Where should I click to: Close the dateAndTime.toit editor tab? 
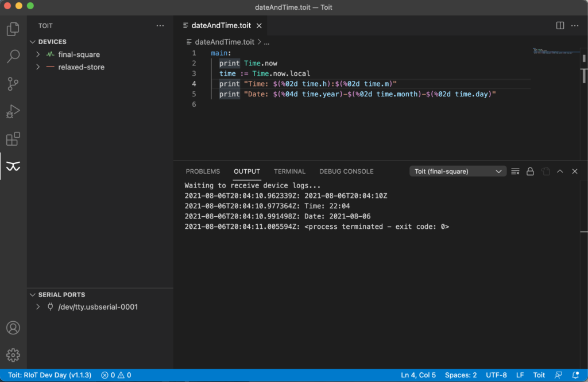click(x=259, y=25)
